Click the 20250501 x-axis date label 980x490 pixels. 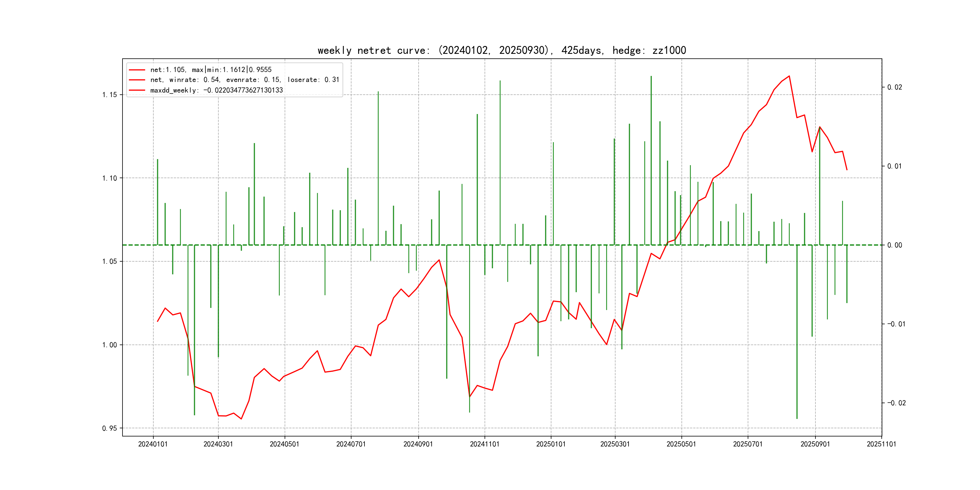pyautogui.click(x=681, y=444)
